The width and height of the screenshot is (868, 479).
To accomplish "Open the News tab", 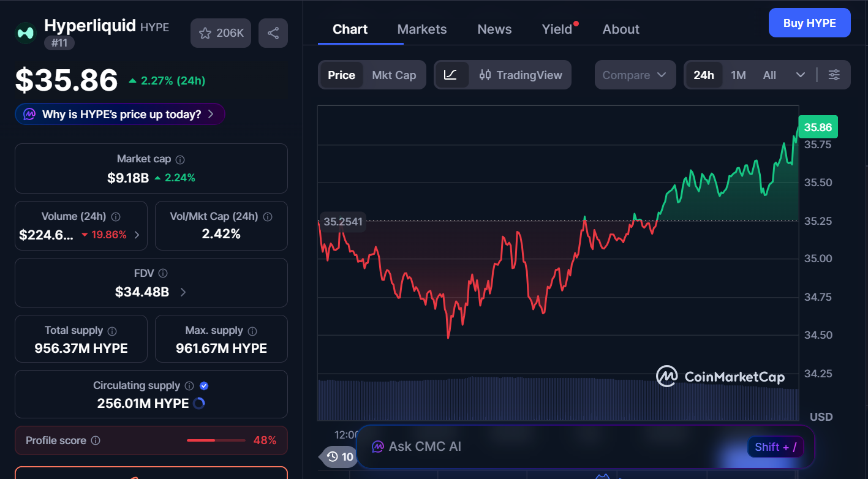I will pos(494,29).
